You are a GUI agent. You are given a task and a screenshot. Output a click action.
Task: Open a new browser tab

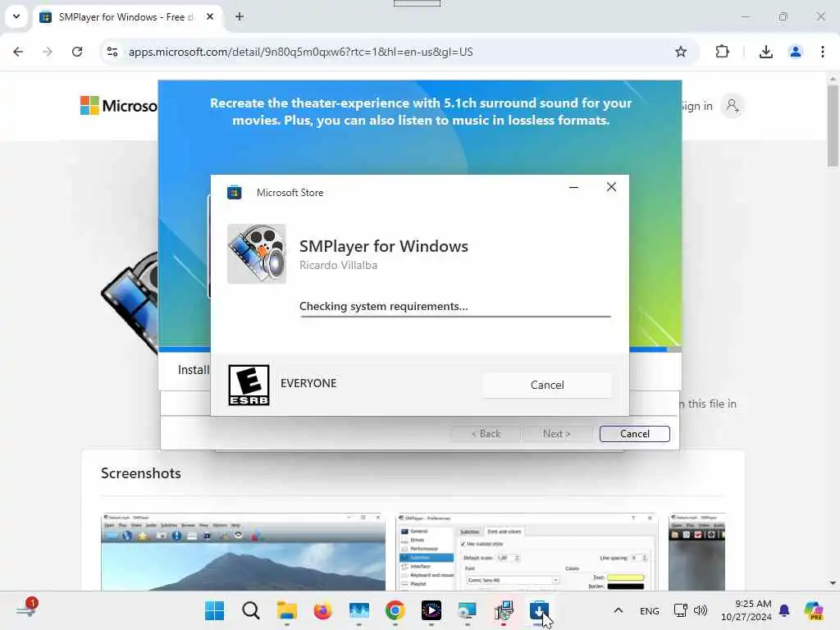(240, 16)
